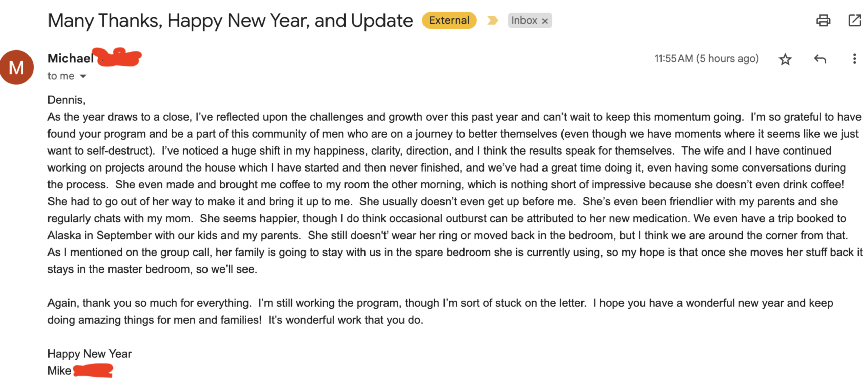Open the email in a new window
Viewport: 868px width, 381px height.
tap(854, 20)
